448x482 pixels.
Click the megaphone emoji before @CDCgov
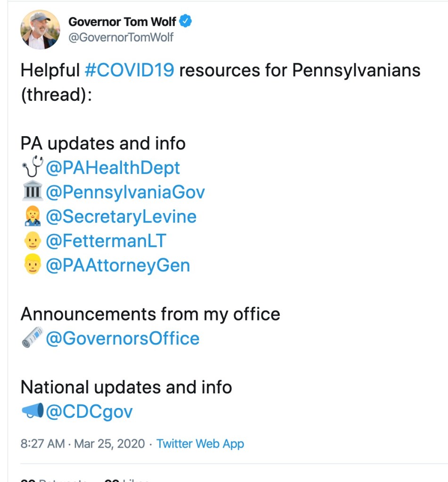[33, 411]
